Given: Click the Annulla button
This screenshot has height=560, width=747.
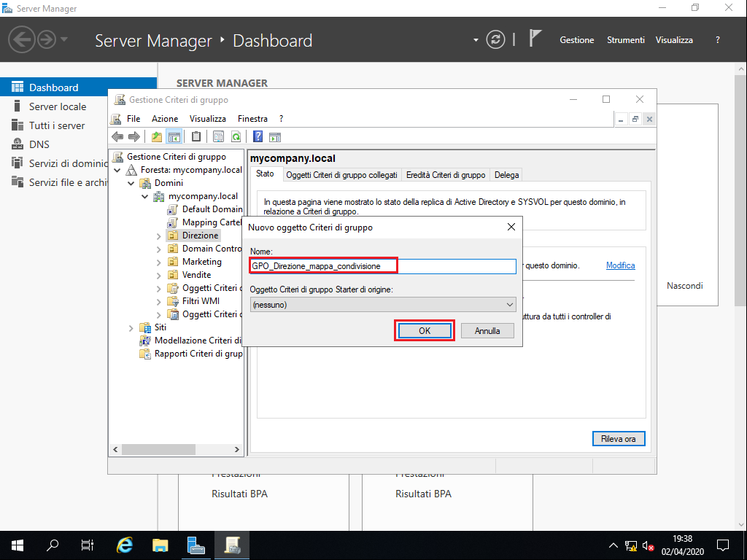Looking at the screenshot, I should click(487, 330).
